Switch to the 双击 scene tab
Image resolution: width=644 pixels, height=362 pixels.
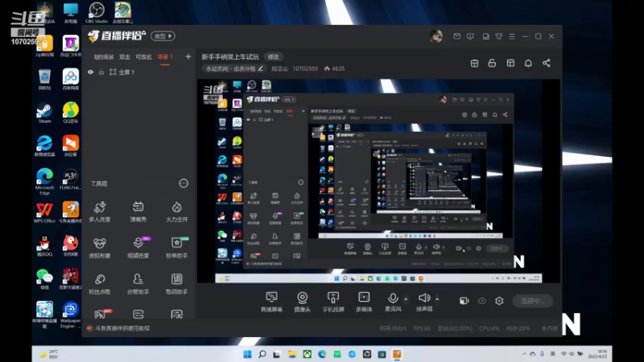pos(125,57)
